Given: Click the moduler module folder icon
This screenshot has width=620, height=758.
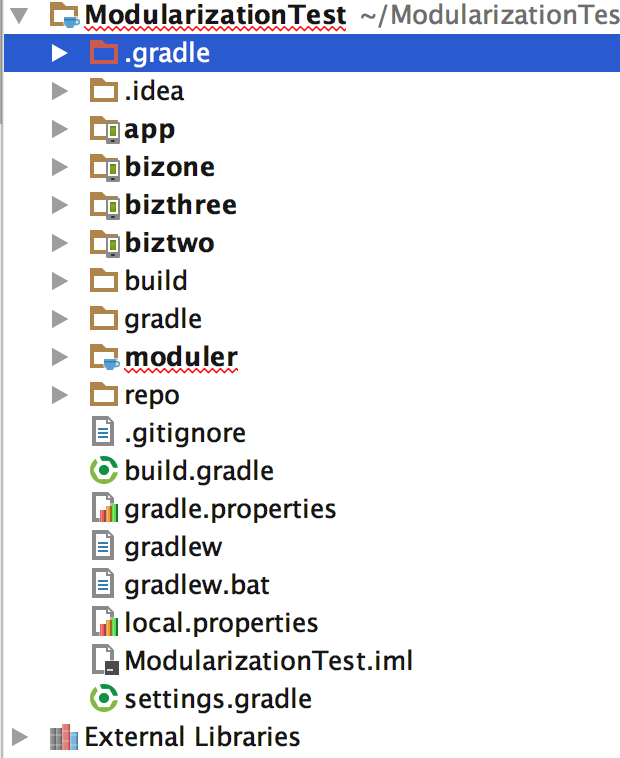Looking at the screenshot, I should tap(104, 357).
